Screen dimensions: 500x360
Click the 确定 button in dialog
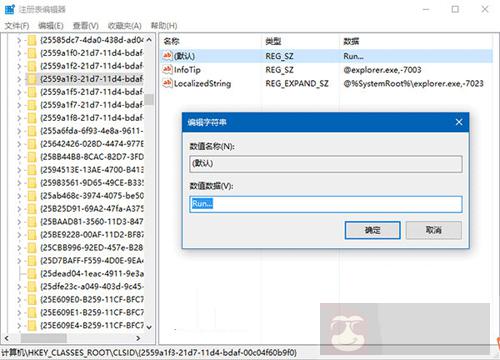click(x=373, y=230)
